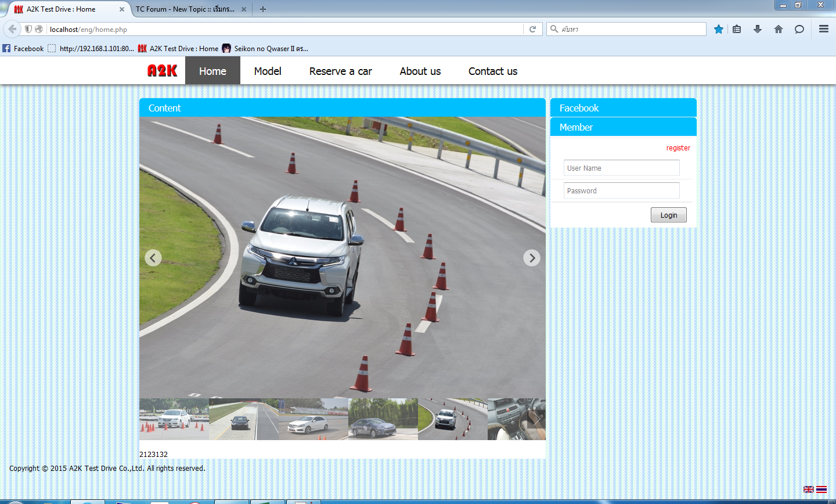Switch site language to Thai flag

click(x=821, y=489)
